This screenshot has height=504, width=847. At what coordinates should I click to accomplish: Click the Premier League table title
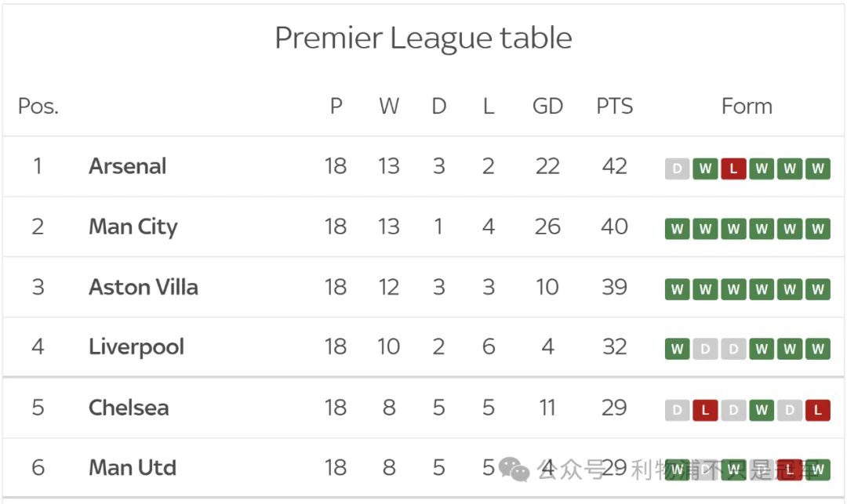tap(423, 38)
